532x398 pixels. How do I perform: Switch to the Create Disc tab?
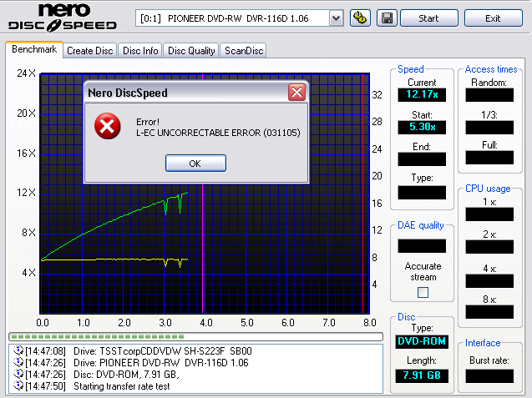(x=90, y=51)
